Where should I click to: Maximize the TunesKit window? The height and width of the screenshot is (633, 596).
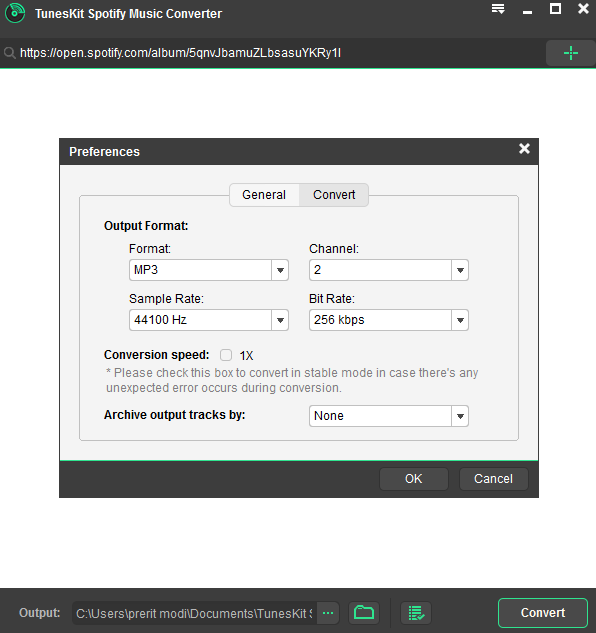click(556, 8)
